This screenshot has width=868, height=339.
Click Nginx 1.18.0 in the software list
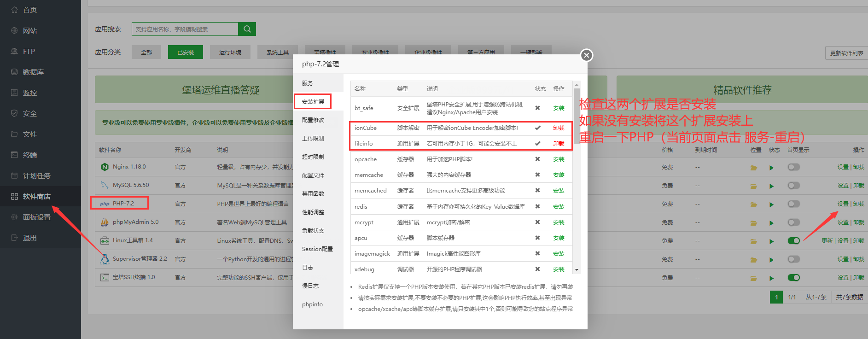129,166
